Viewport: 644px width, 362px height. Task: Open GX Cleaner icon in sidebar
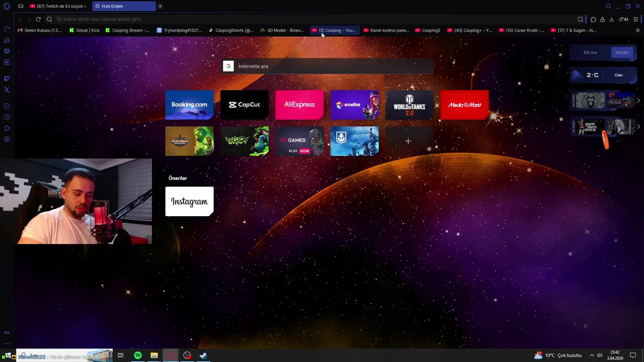point(7,40)
